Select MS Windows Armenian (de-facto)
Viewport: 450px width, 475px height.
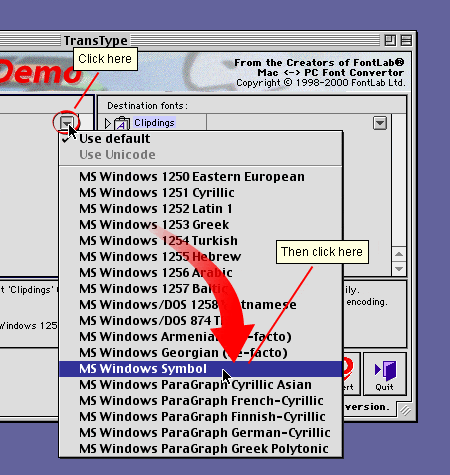(x=201, y=337)
